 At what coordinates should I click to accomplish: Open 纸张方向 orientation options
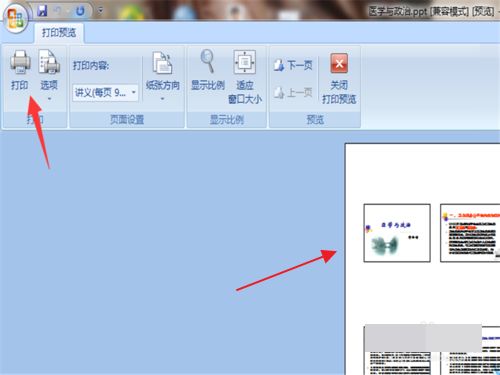pyautogui.click(x=163, y=75)
